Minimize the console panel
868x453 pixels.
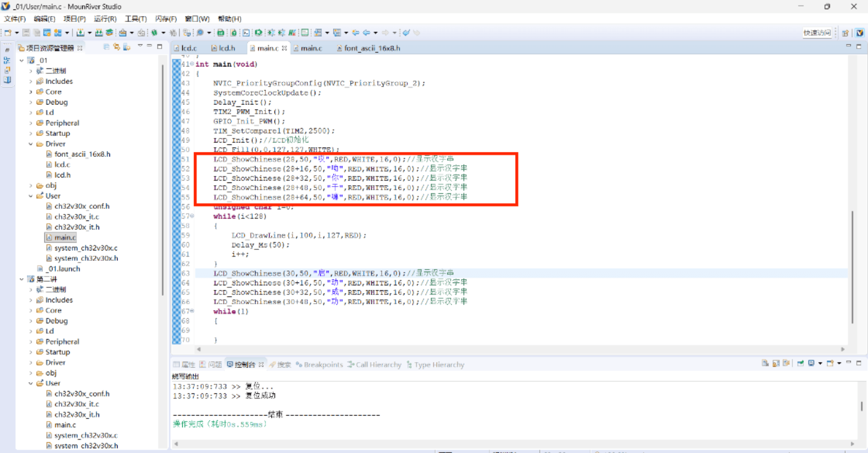pyautogui.click(x=849, y=363)
